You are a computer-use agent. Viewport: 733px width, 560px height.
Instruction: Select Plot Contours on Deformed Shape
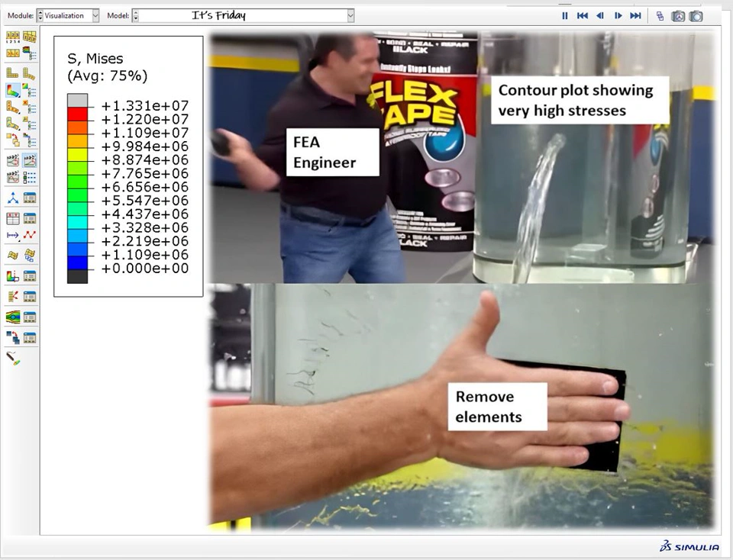tap(13, 90)
